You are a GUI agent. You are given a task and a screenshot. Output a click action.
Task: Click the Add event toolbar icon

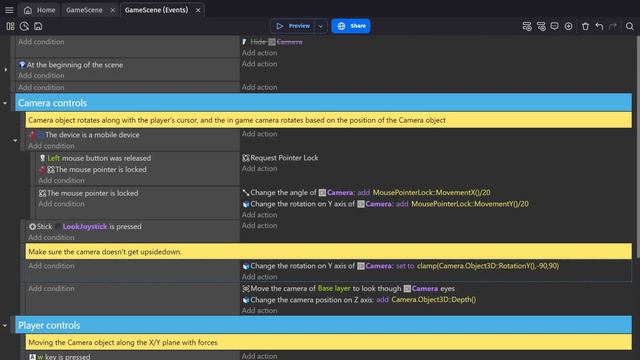tap(527, 26)
